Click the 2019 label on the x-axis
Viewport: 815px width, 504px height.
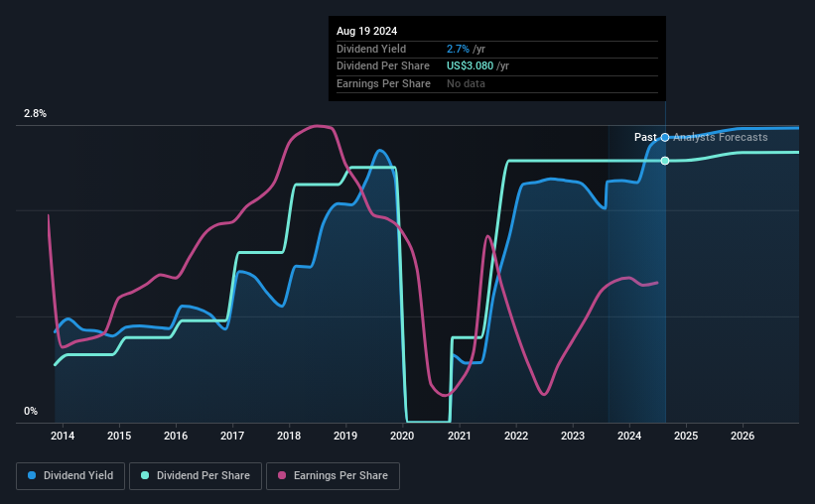[x=345, y=436]
